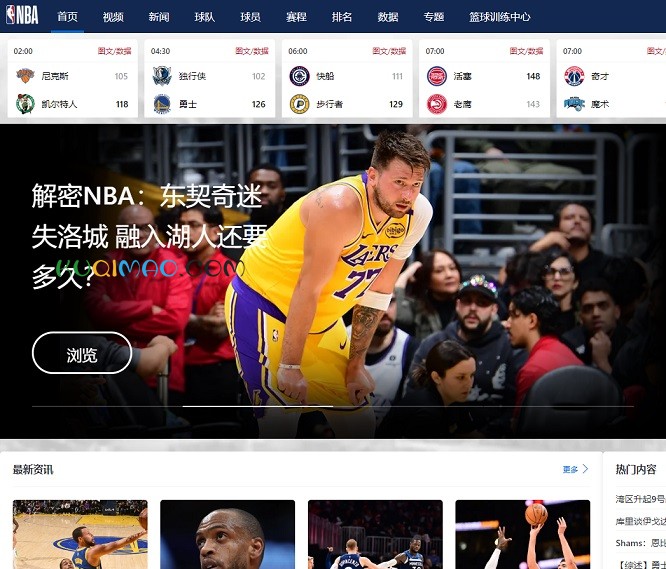Click the 凯尔特人 team name
Screen dimensions: 666x569
[x=59, y=104]
